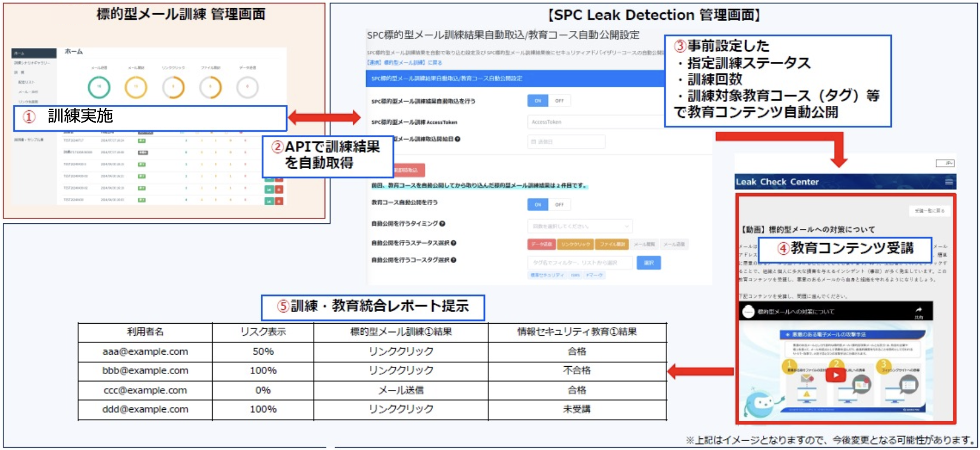Click help icon beside 自動公開を行うステータス選択

453,243
